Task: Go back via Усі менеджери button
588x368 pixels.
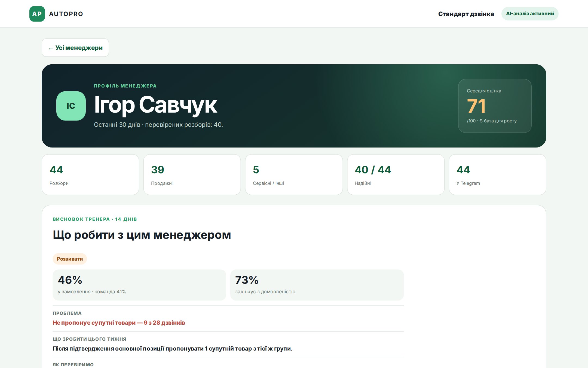Action: point(75,48)
